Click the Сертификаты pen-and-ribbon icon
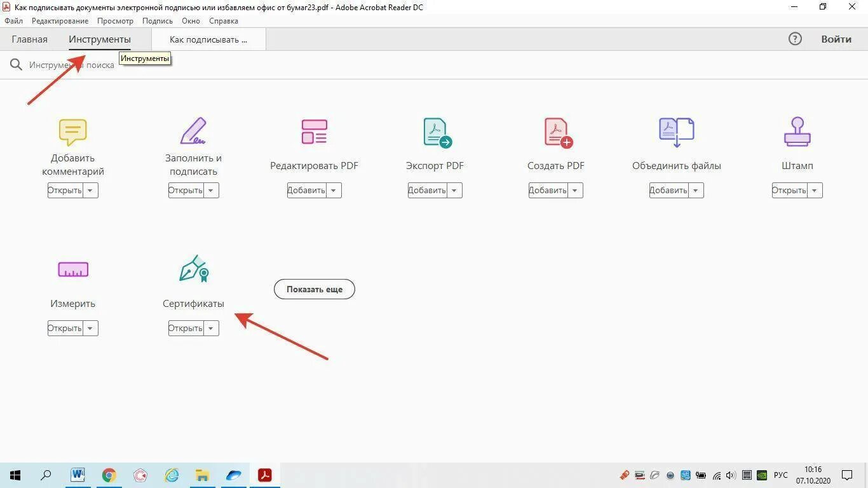868x488 pixels. (194, 269)
